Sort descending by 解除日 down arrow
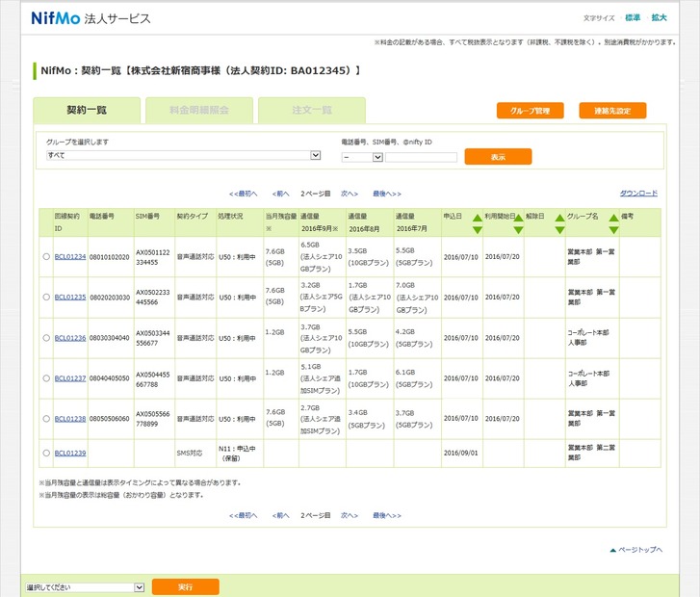Screen dimensions: 700x597 pyautogui.click(x=559, y=230)
